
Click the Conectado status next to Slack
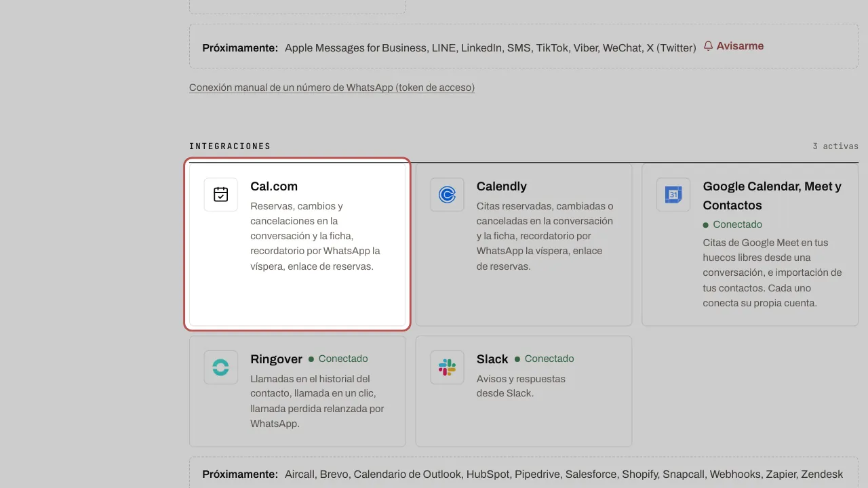545,359
